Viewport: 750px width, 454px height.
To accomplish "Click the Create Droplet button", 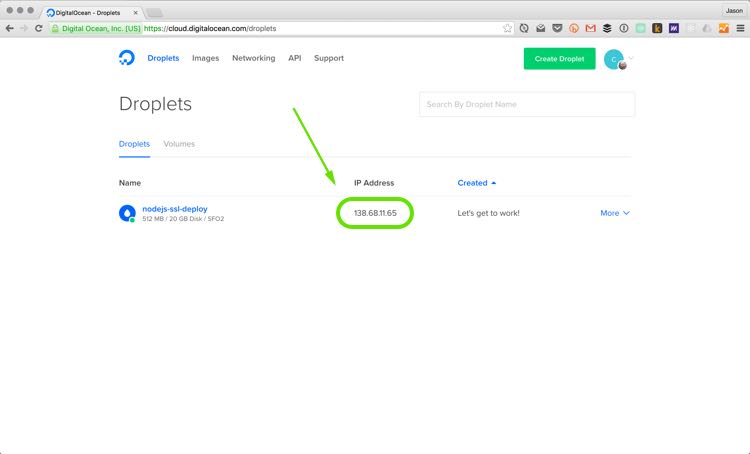I will [x=560, y=59].
